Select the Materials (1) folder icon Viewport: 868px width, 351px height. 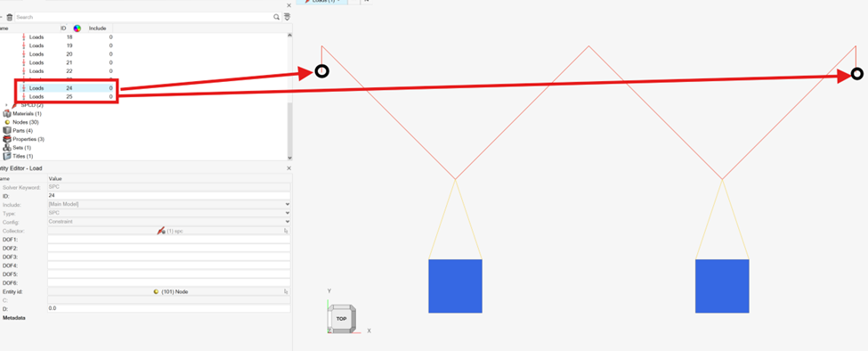click(x=7, y=113)
